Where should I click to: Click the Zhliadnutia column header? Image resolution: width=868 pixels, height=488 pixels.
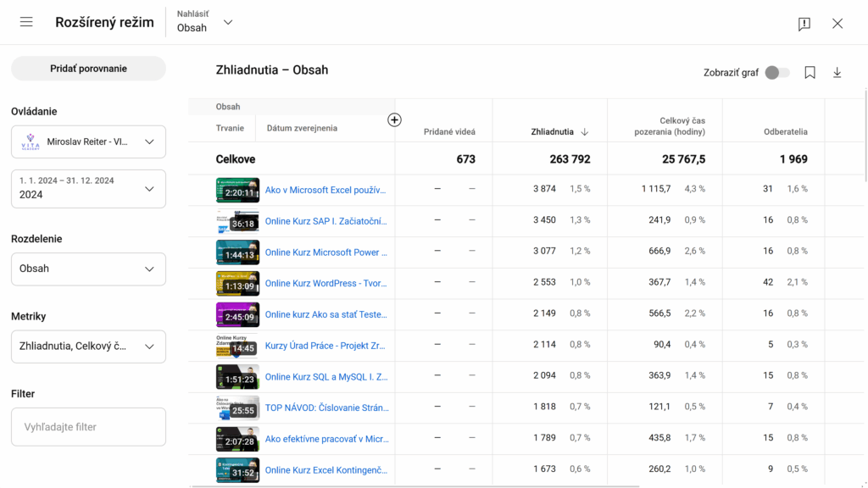pos(552,131)
